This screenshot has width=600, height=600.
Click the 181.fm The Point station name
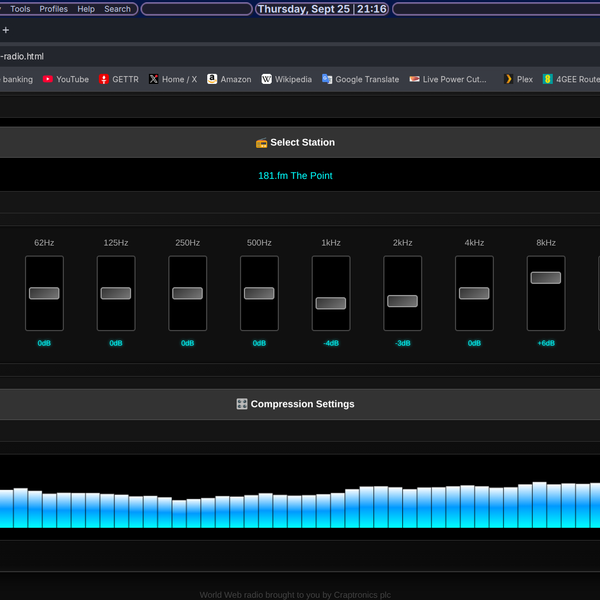point(295,176)
